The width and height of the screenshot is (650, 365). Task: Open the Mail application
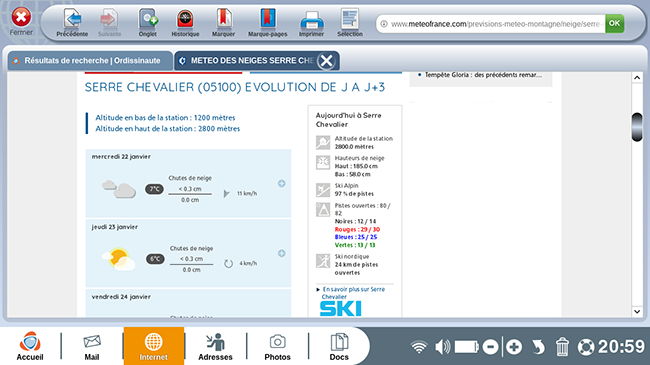(92, 347)
